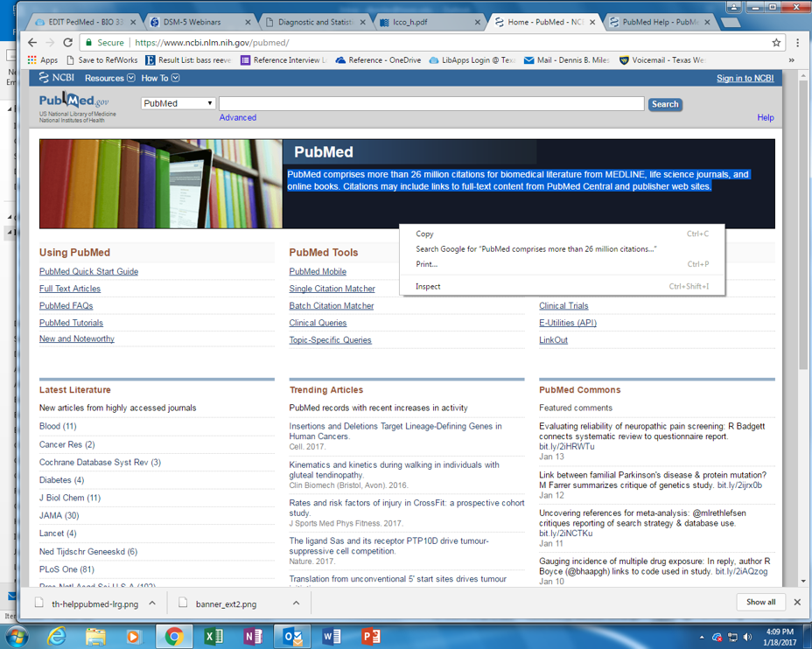This screenshot has height=649, width=812.
Task: Open the JAMA (30) journal entry
Action: pyautogui.click(x=59, y=515)
